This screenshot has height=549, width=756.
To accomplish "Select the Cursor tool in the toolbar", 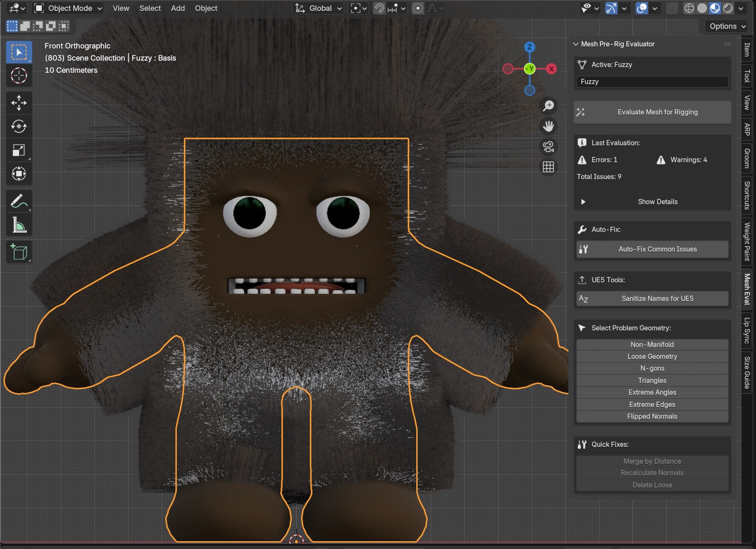I will [x=19, y=76].
